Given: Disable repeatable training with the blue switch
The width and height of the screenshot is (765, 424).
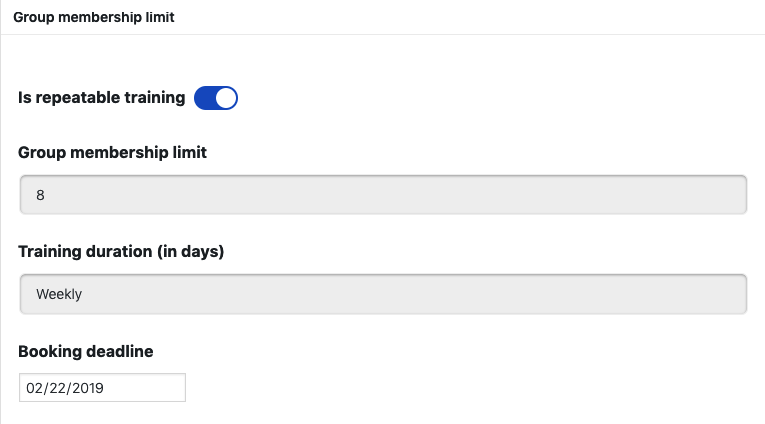Looking at the screenshot, I should tap(215, 98).
